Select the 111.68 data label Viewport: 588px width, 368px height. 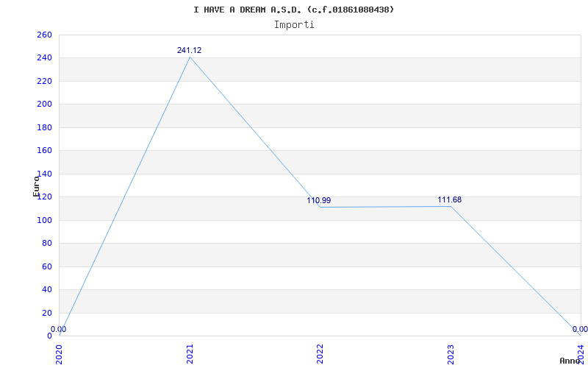[449, 199]
